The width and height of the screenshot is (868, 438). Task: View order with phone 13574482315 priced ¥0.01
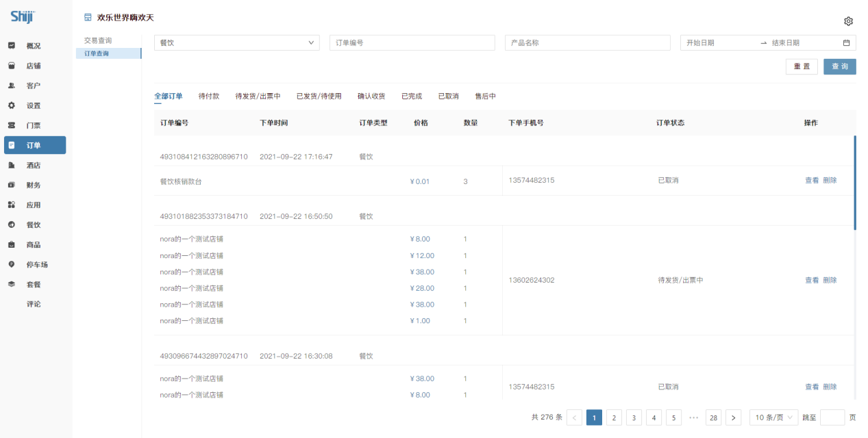point(812,181)
